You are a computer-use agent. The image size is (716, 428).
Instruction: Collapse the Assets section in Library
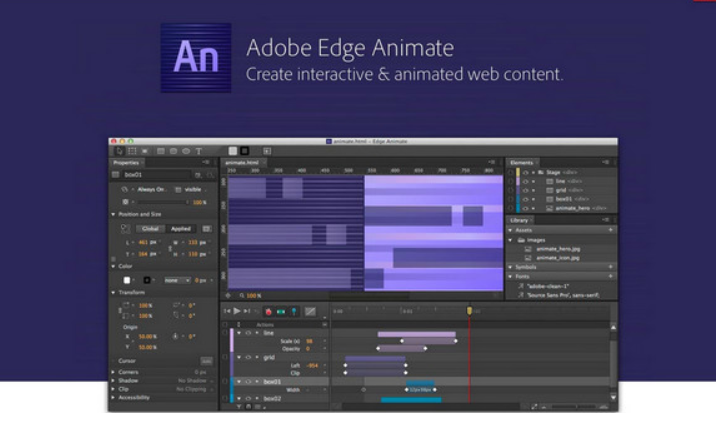click(511, 230)
